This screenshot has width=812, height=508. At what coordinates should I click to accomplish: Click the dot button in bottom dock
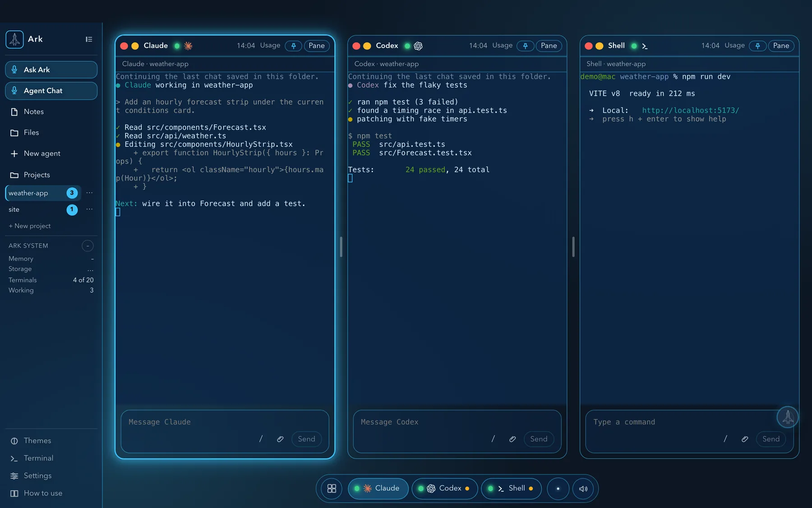[558, 489]
